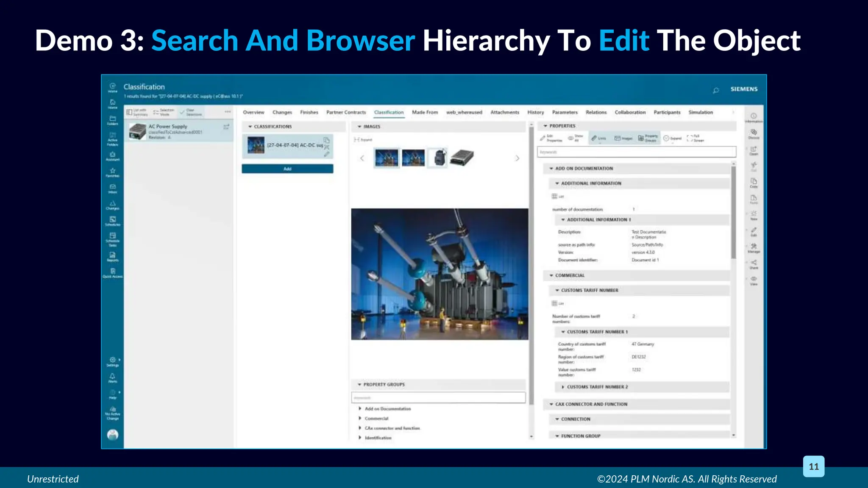Open the Home icon in the sidebar
The image size is (868, 488).
[x=113, y=104]
